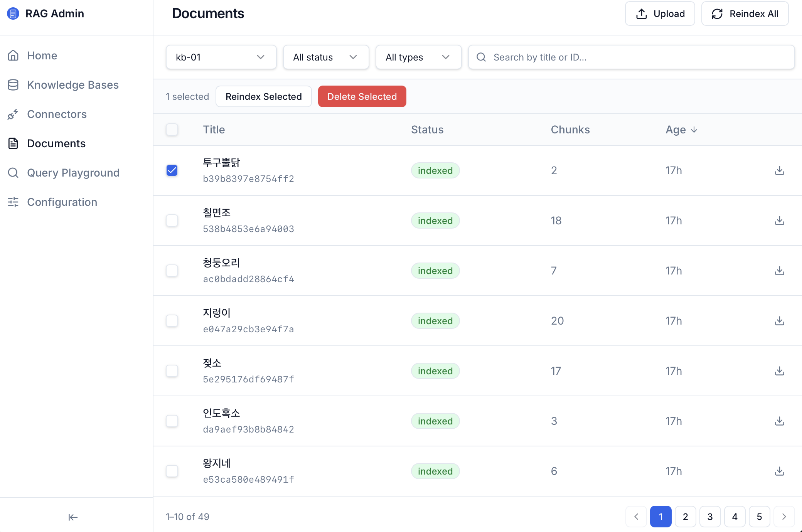
Task: Download the 칠면조 document
Action: coord(780,221)
